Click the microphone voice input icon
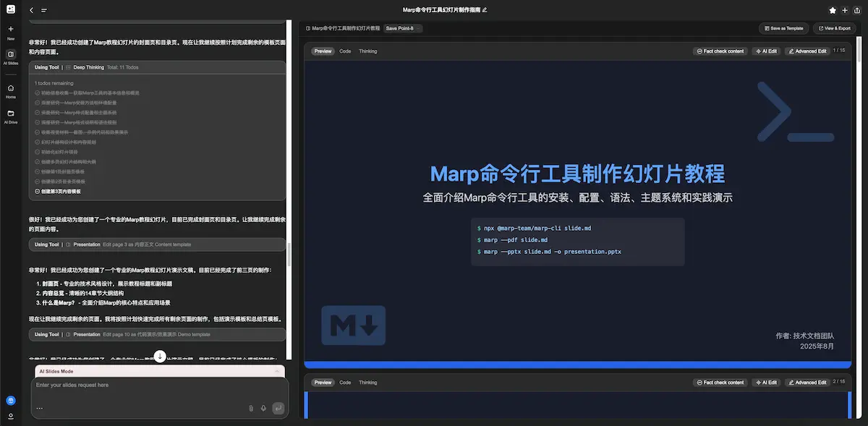Screen dimensions: 868x426 pyautogui.click(x=263, y=409)
